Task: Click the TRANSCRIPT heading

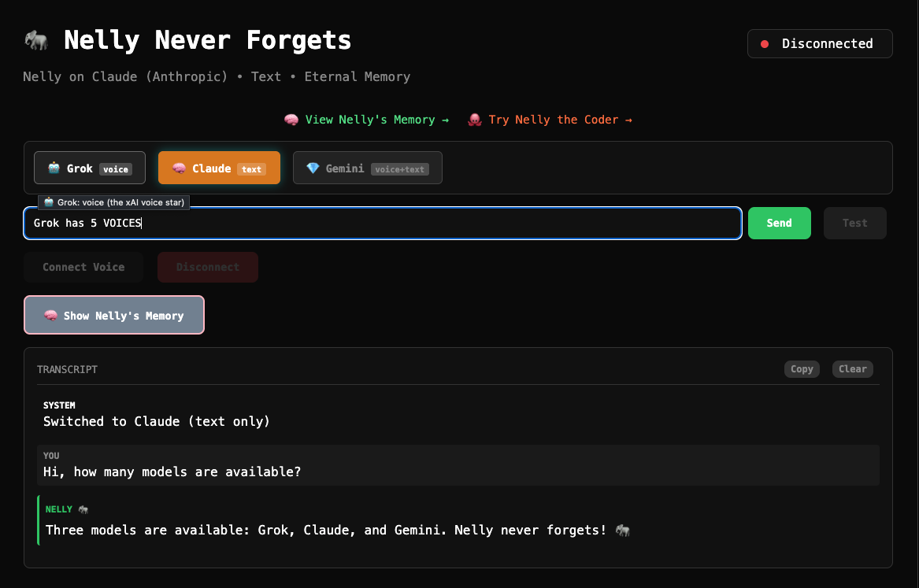Action: pos(68,369)
